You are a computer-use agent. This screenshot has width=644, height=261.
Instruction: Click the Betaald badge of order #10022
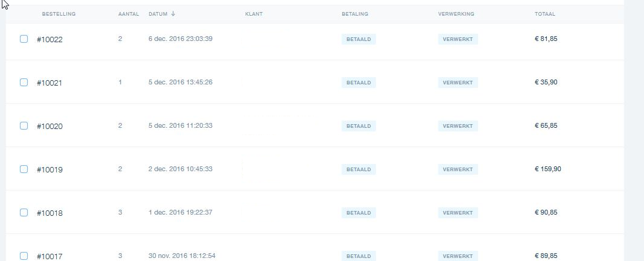(359, 39)
